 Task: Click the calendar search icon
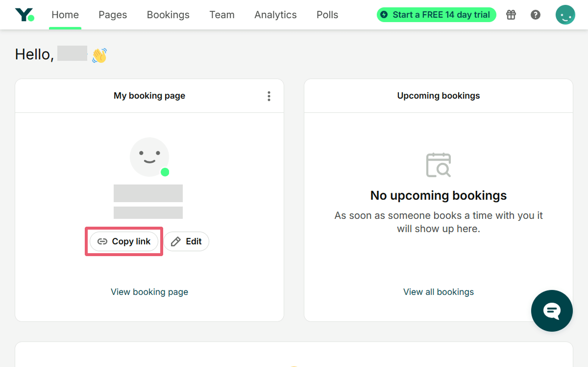(439, 165)
